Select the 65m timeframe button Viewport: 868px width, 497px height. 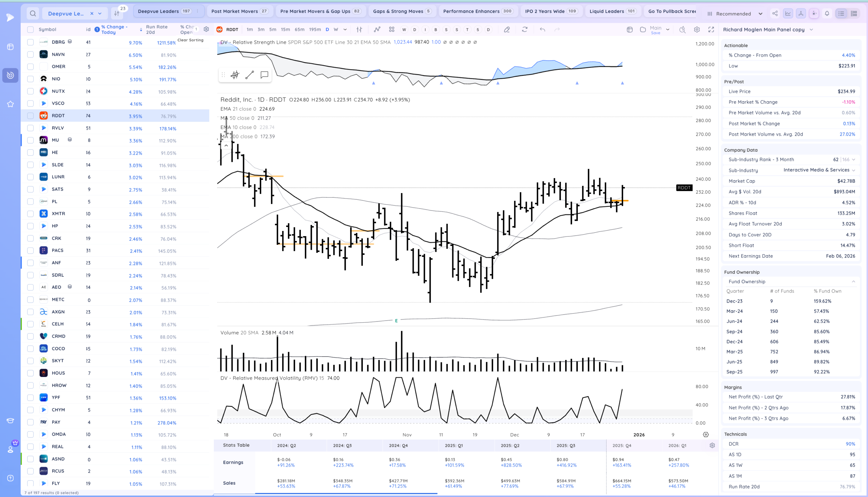[x=299, y=30]
